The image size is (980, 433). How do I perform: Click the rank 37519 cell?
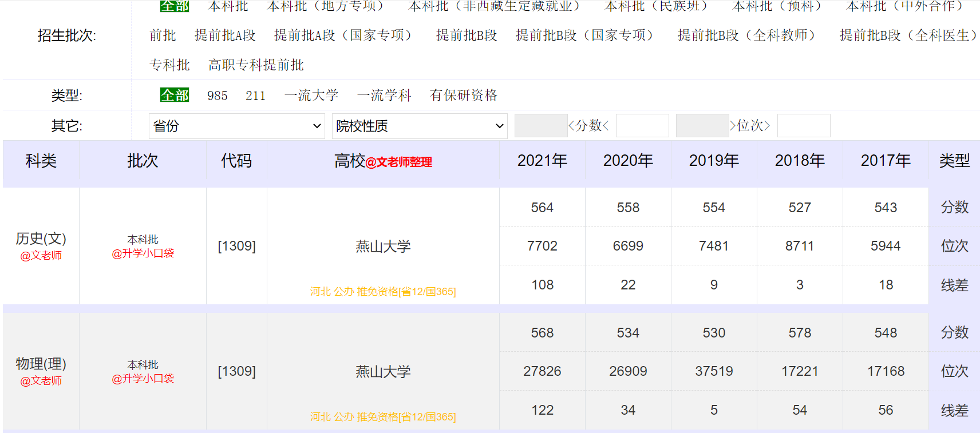[x=714, y=371]
